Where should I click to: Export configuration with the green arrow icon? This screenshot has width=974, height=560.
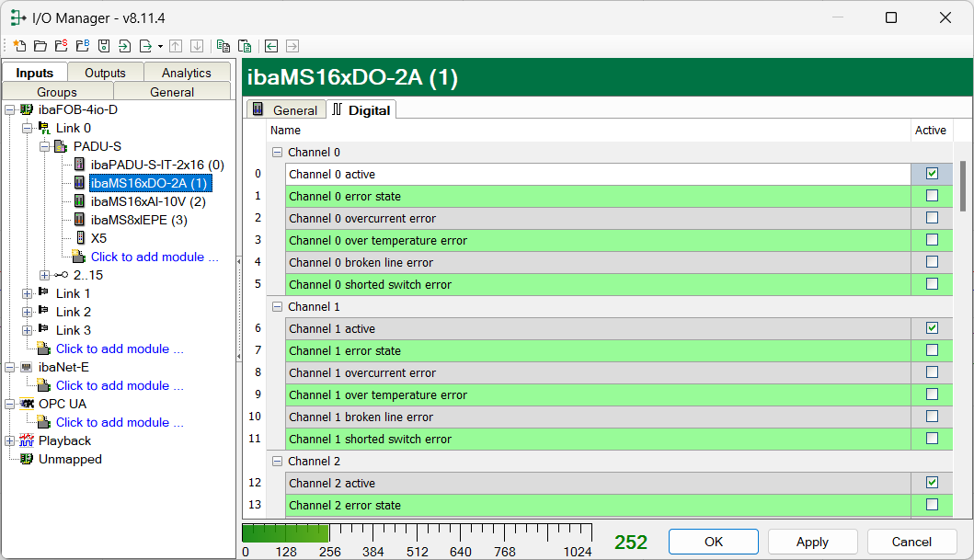click(x=145, y=46)
